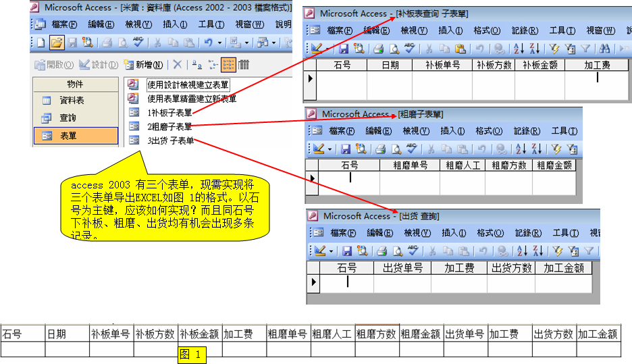Screen dimensions: 632x364
Task: Select 表單 in the objects pane
Action: (x=68, y=136)
